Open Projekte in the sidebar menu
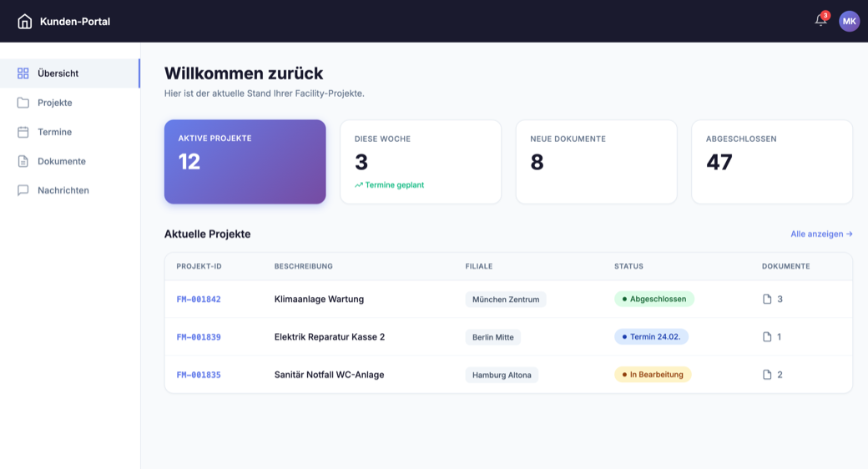 coord(55,103)
